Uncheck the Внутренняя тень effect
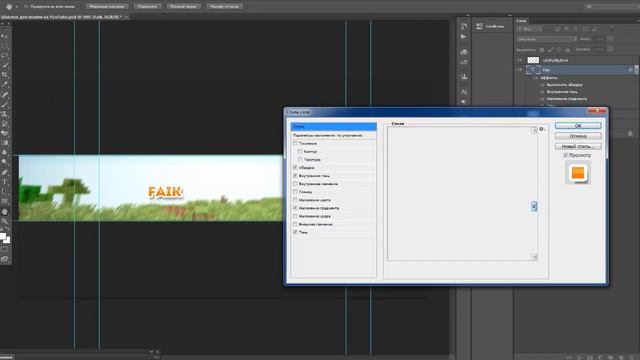640x360 pixels. click(x=295, y=176)
